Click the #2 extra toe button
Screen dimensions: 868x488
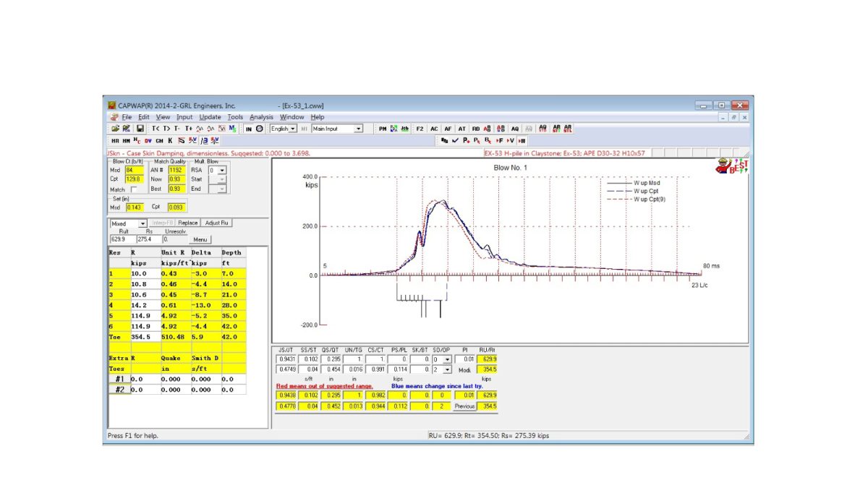(119, 389)
